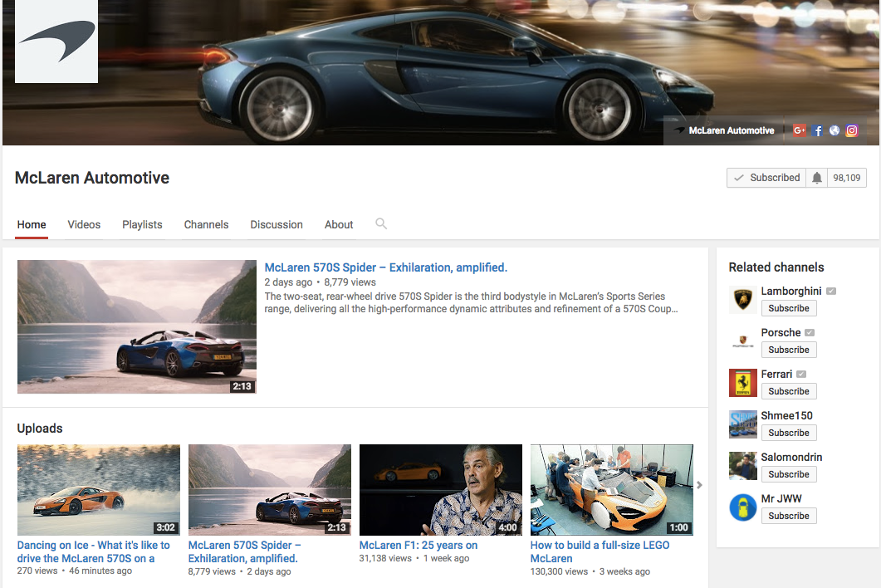Viewport: 881px width, 588px height.
Task: Click the Lamborghini channel name
Action: tap(791, 292)
